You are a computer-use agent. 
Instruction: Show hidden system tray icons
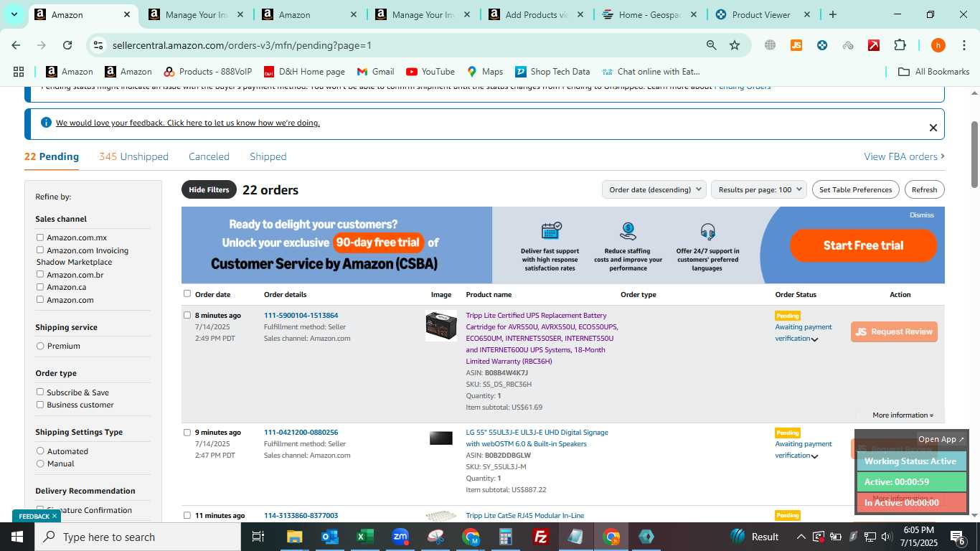click(x=801, y=537)
